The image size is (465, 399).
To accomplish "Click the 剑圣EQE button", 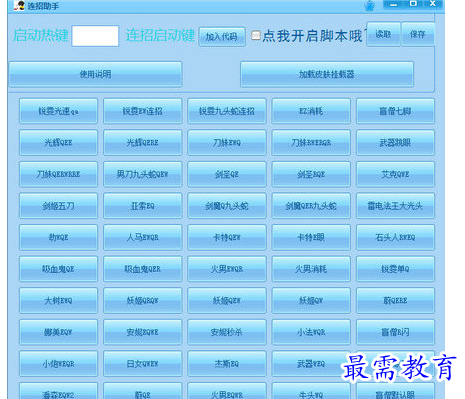I will pyautogui.click(x=311, y=174).
